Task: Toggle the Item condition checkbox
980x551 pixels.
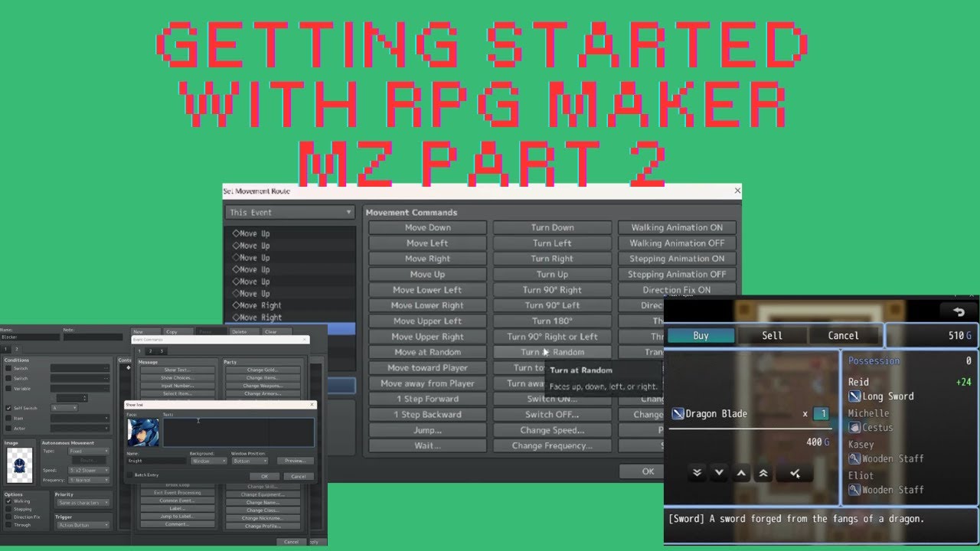Action: 8,418
